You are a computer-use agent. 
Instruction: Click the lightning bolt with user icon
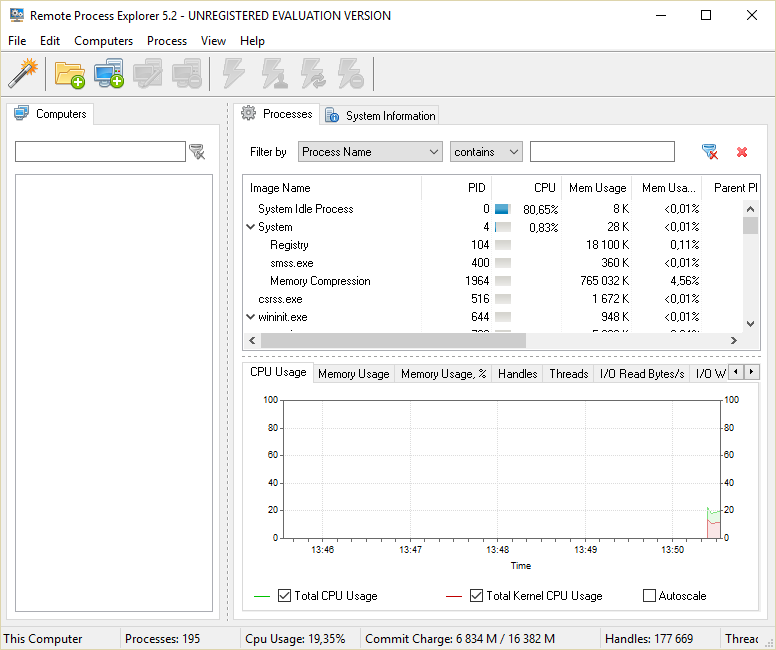tap(274, 74)
